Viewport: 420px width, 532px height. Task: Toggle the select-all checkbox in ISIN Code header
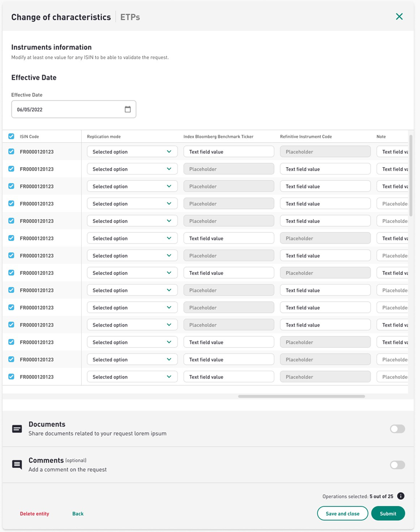tap(11, 136)
